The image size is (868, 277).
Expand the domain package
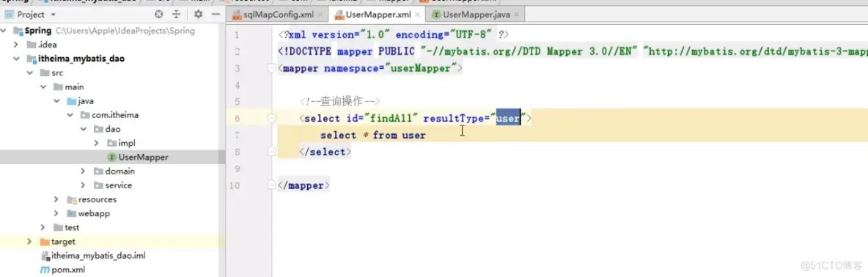click(x=83, y=171)
